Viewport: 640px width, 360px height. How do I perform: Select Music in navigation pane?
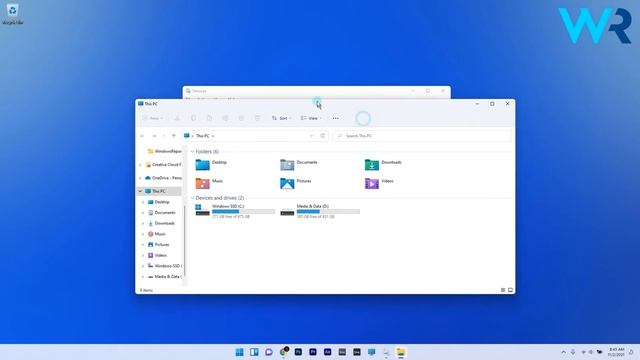[x=157, y=234]
